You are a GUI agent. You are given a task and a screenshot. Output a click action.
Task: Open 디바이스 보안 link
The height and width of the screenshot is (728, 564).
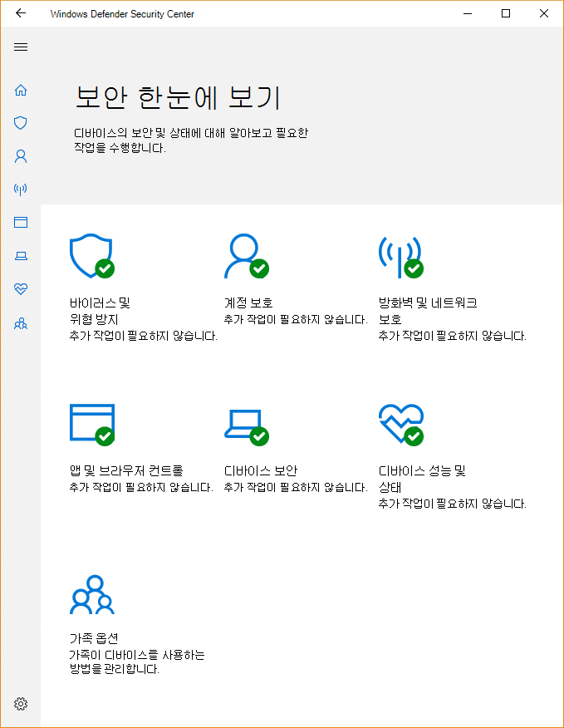261,470
